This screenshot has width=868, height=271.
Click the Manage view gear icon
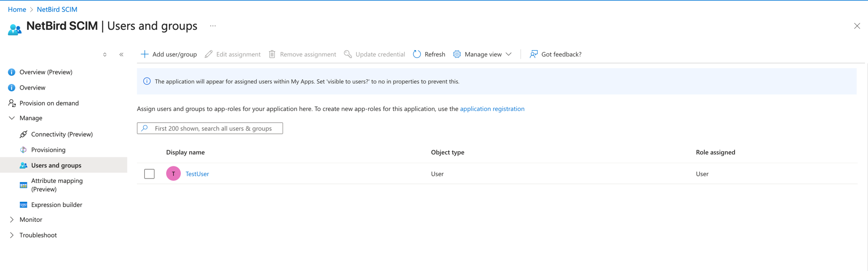point(457,54)
